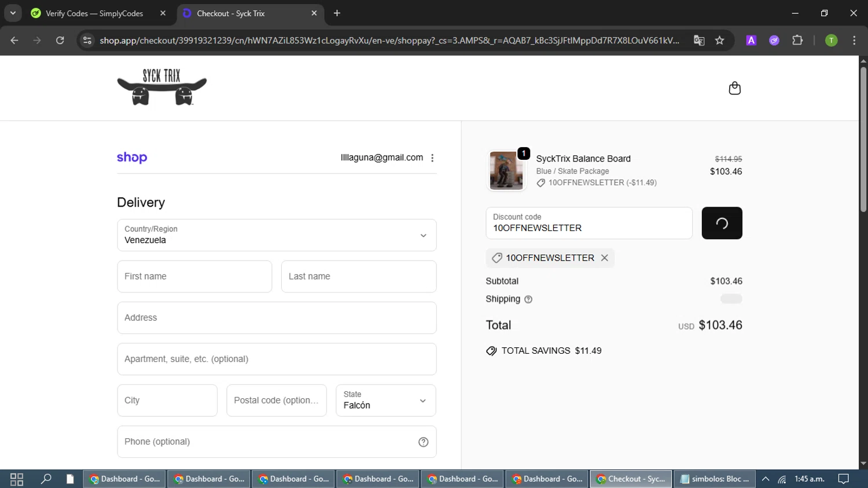868x488 pixels.
Task: Reload the checkout page
Action: (60, 40)
